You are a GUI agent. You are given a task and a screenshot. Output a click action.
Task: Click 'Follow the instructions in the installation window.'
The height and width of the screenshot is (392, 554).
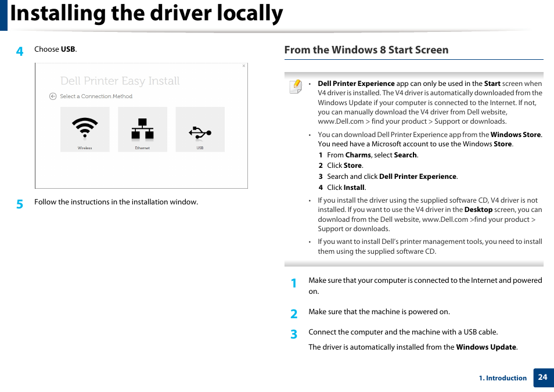(116, 202)
